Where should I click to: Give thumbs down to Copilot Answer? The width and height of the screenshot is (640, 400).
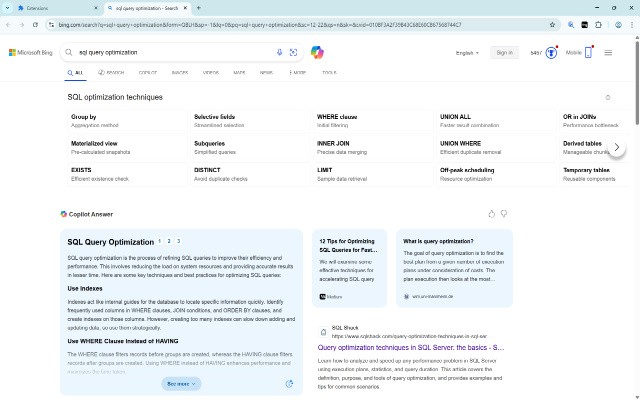click(x=504, y=213)
